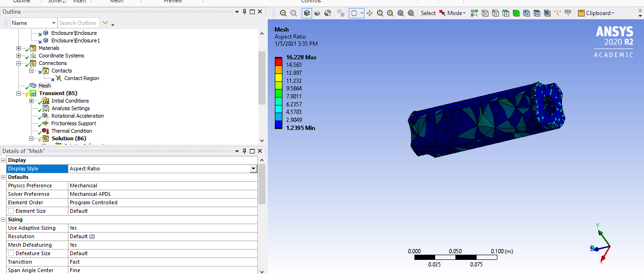Expand the Materials tree branch
644x274 pixels.
[18, 48]
